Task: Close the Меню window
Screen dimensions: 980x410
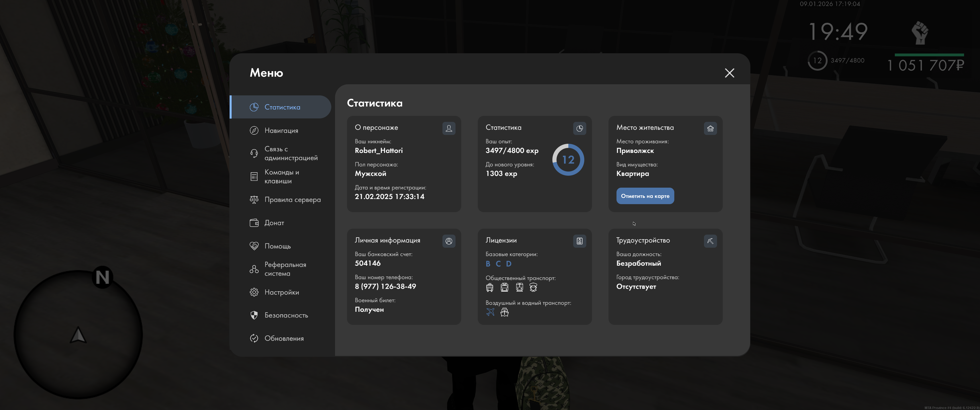Action: [x=729, y=73]
